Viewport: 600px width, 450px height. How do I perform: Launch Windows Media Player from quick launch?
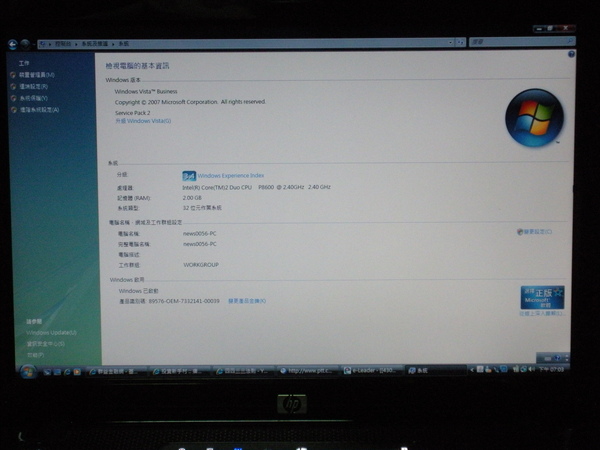point(77,372)
